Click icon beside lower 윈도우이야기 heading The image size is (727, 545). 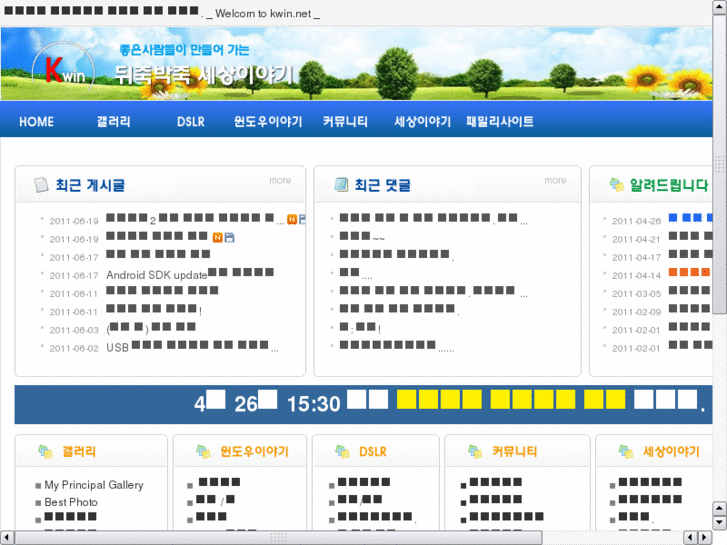(204, 451)
